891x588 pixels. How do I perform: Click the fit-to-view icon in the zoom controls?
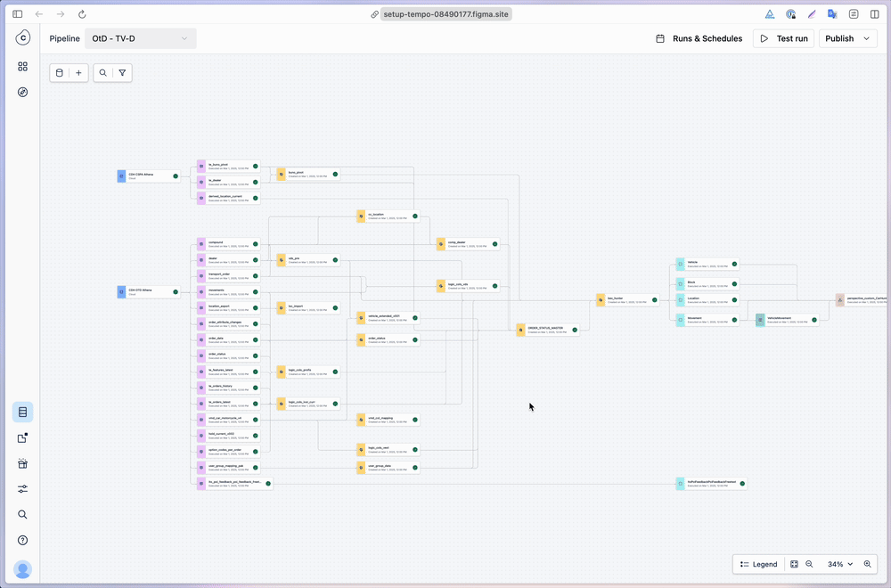click(x=793, y=564)
